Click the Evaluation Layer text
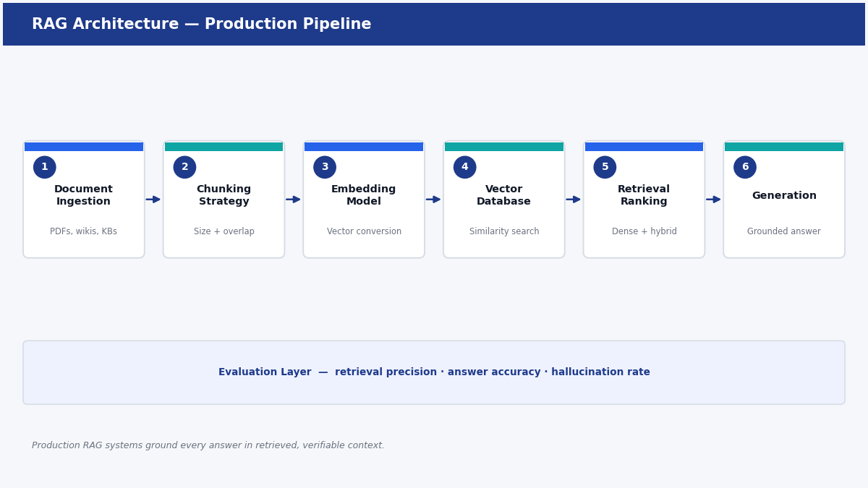The height and width of the screenshot is (488, 868). pyautogui.click(x=434, y=372)
